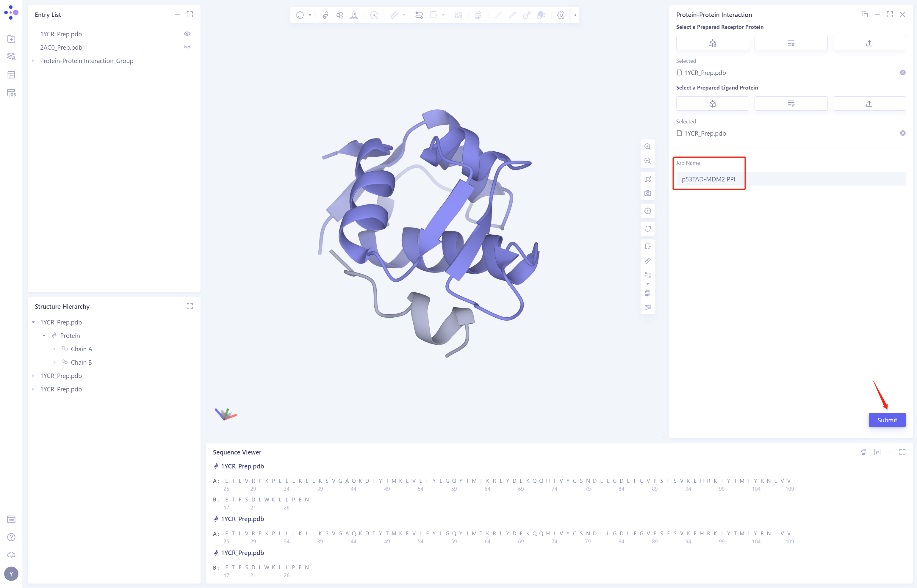Collapse the Entry List panel with minus button
The height and width of the screenshot is (588, 917).
click(x=177, y=14)
